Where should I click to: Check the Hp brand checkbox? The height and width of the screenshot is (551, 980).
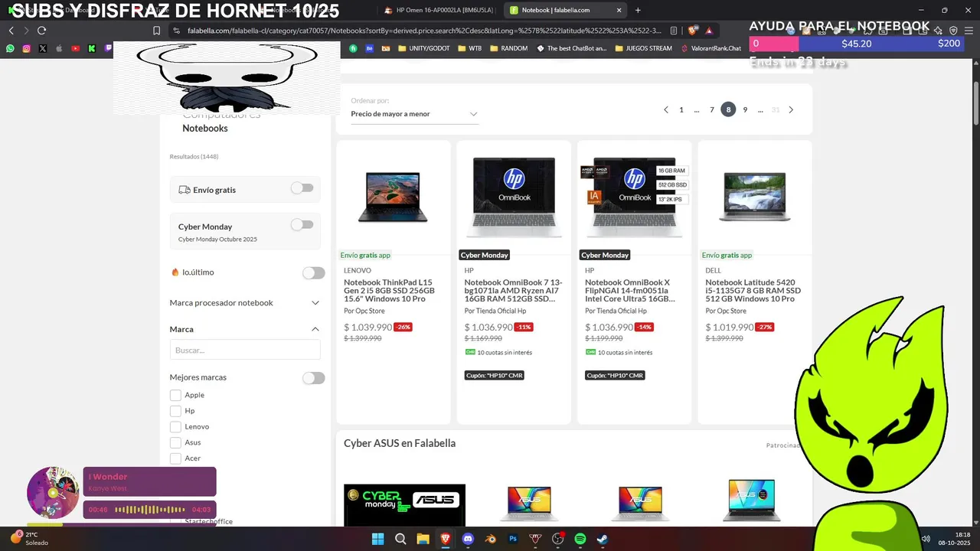[x=175, y=411]
